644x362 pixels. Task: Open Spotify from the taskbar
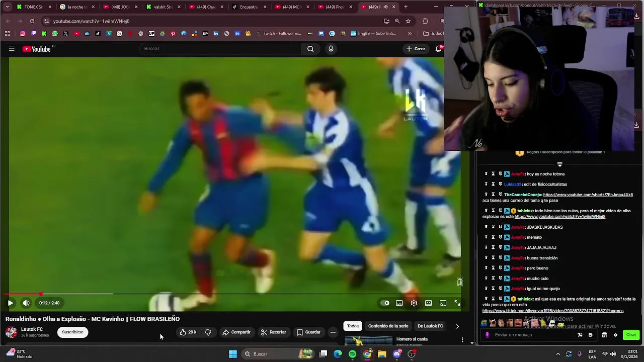[352, 354]
